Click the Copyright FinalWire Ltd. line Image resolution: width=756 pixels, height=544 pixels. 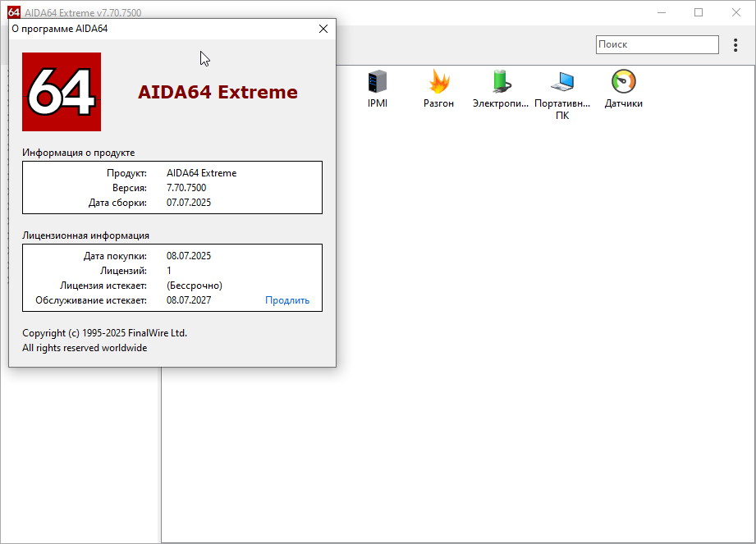click(x=104, y=333)
